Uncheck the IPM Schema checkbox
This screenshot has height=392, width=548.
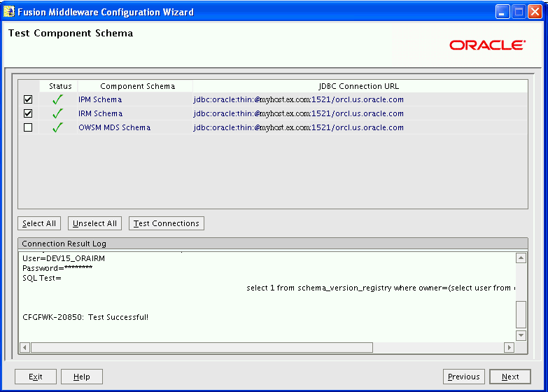point(28,99)
